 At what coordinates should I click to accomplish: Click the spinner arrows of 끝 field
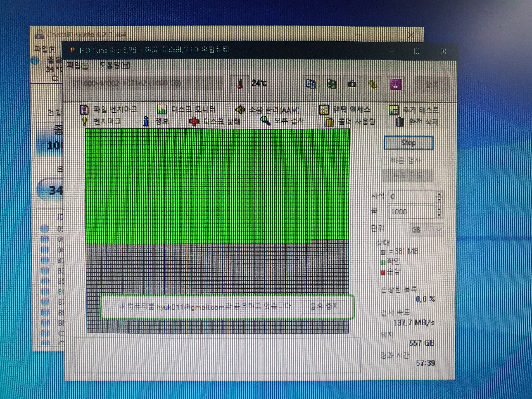[439, 212]
